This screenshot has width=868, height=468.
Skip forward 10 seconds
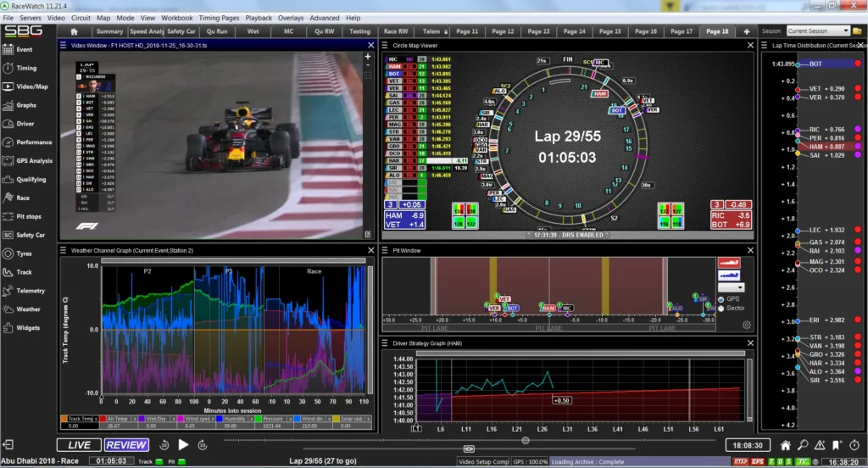pos(203,445)
